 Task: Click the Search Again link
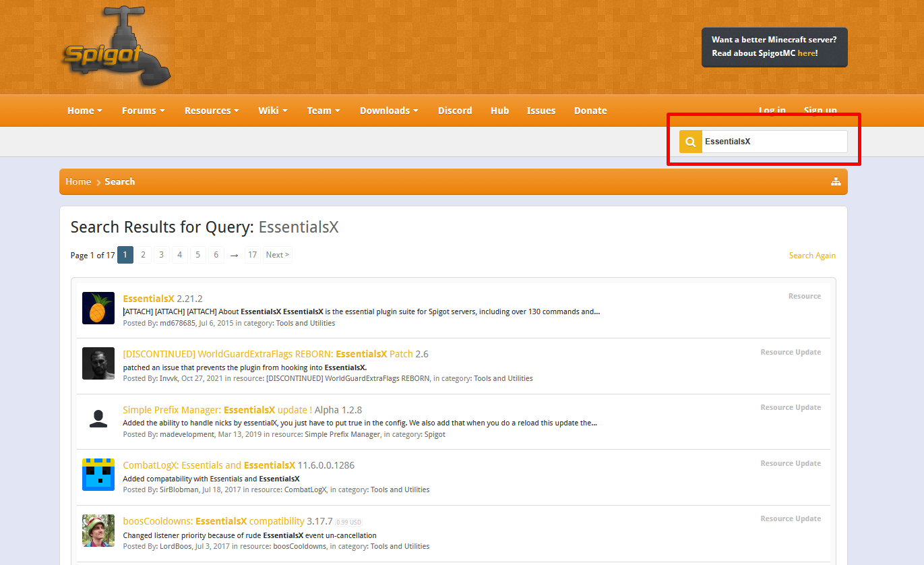(812, 256)
